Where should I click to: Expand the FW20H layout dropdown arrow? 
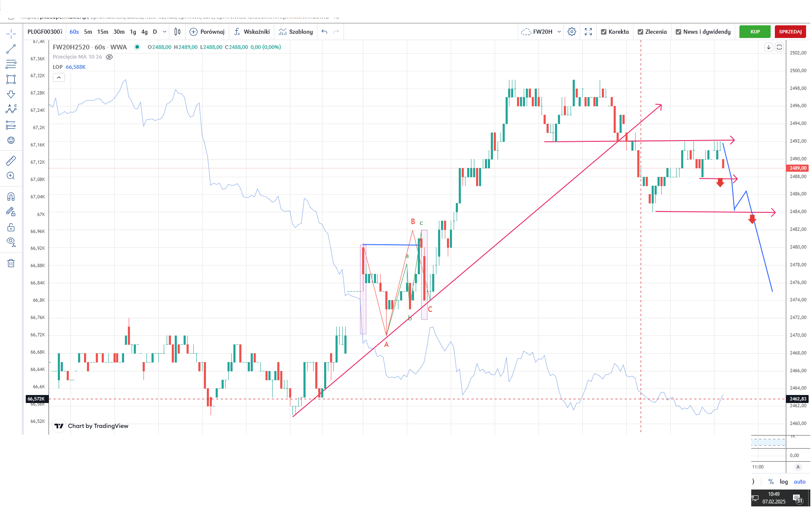[559, 32]
